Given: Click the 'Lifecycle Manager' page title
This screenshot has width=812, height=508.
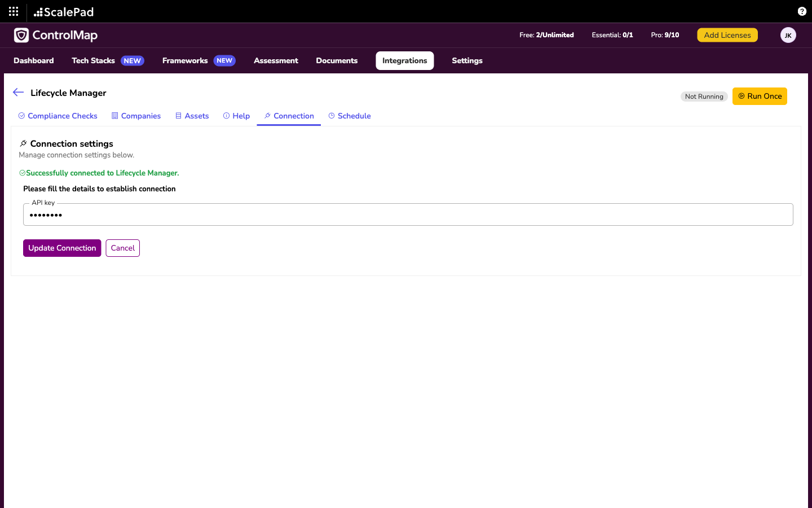Looking at the screenshot, I should click(x=68, y=93).
